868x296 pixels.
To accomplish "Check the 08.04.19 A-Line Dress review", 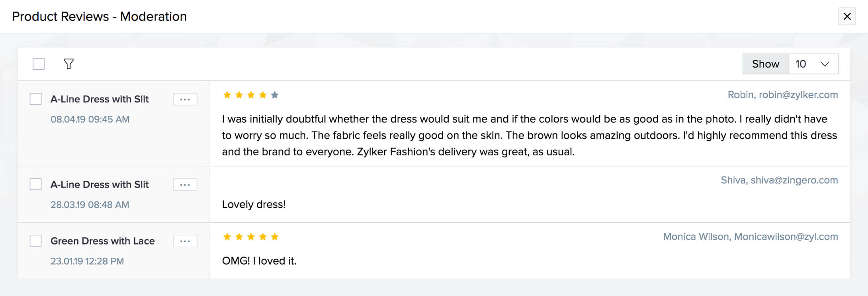I will [x=36, y=99].
